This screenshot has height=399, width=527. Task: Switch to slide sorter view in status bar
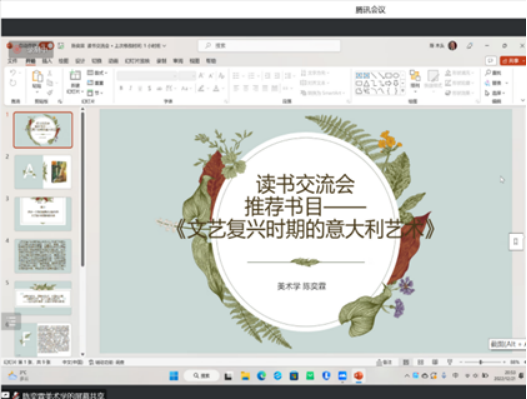[420, 362]
